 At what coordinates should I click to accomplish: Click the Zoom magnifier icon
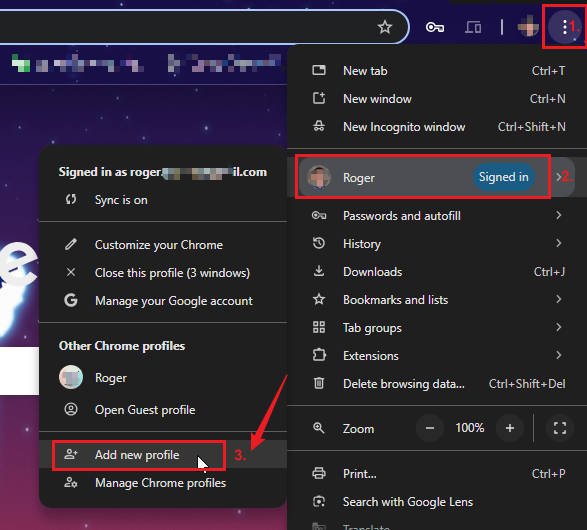click(x=319, y=428)
